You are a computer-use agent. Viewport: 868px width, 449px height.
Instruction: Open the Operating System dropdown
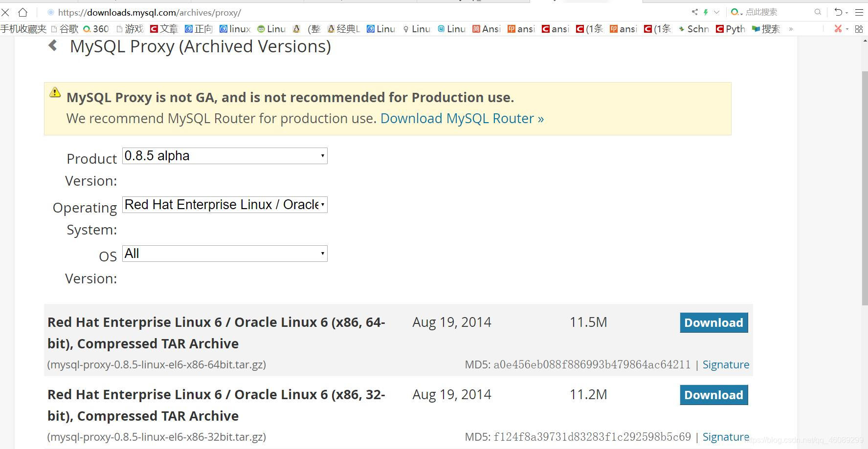(224, 205)
